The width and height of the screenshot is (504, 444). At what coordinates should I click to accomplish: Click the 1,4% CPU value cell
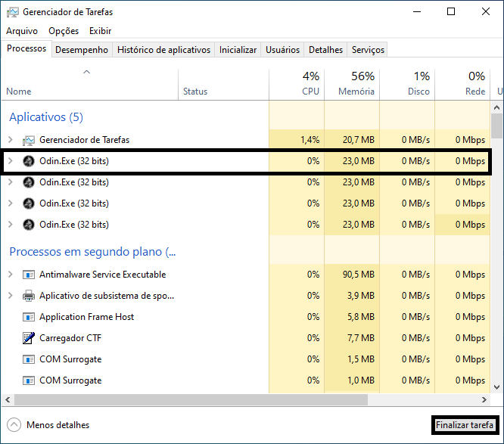pos(310,140)
